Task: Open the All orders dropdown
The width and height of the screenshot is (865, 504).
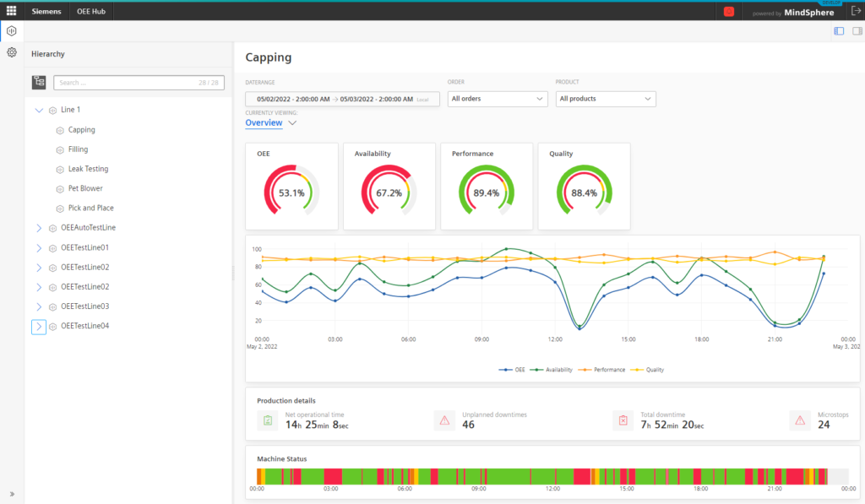Action: pos(497,99)
